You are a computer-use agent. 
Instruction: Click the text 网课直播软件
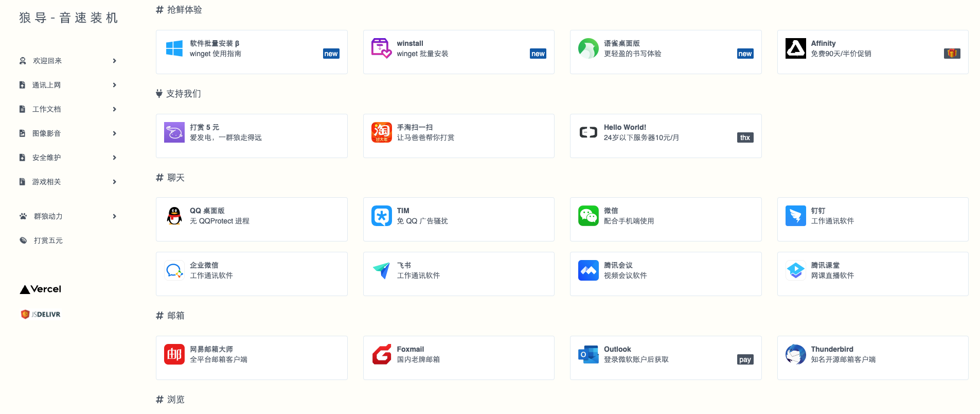(x=832, y=275)
